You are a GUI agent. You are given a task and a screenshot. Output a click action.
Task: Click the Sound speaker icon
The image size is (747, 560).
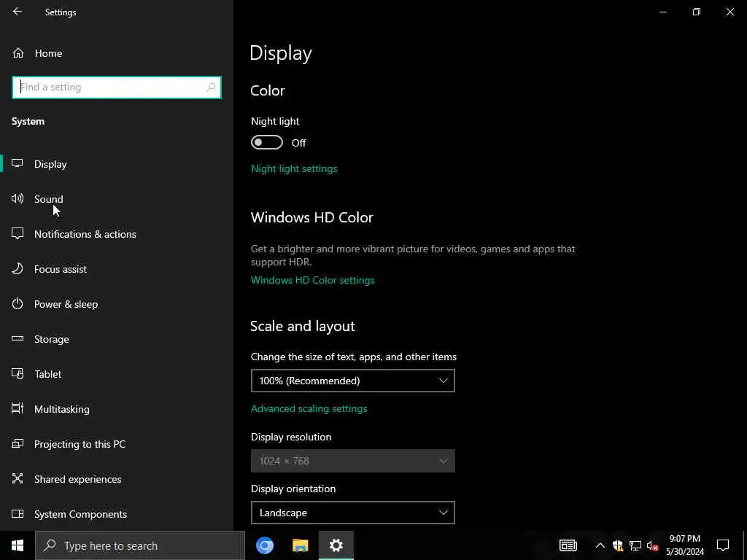tap(18, 198)
